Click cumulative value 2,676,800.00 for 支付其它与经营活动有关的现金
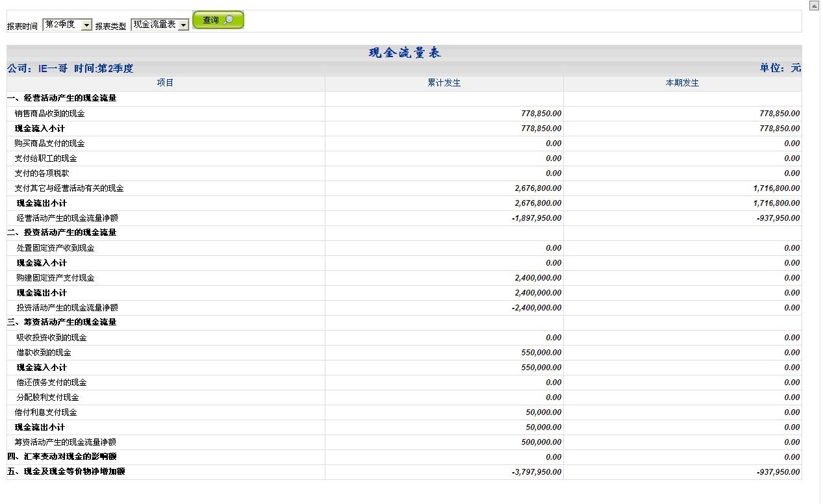 (x=538, y=188)
